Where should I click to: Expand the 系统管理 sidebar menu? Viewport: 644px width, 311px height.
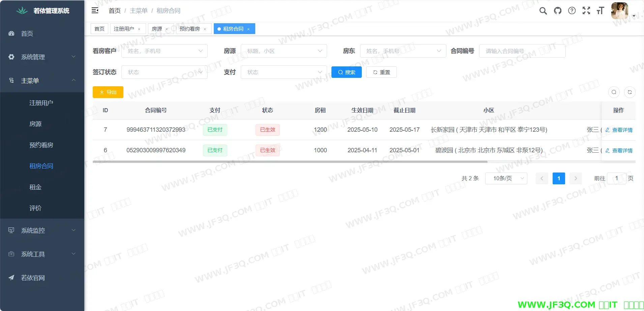pos(42,57)
